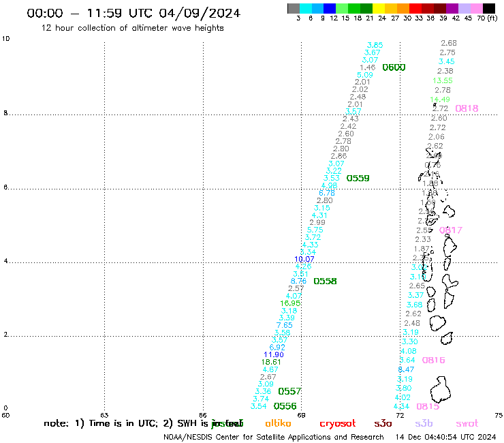Click the wave height value 3.68
The image size is (504, 443).
[414, 305]
